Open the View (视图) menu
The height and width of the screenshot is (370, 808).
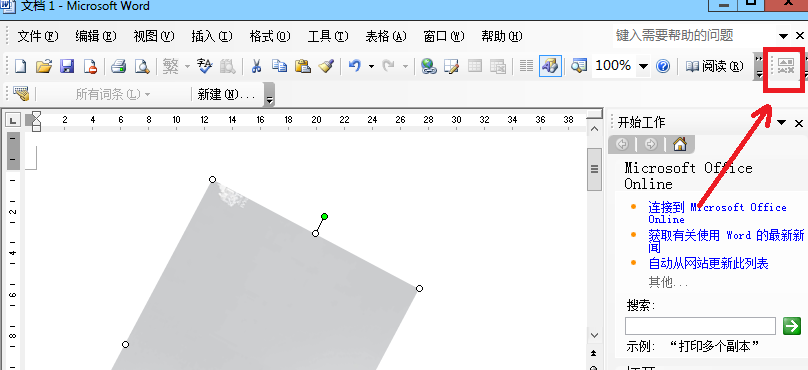154,36
